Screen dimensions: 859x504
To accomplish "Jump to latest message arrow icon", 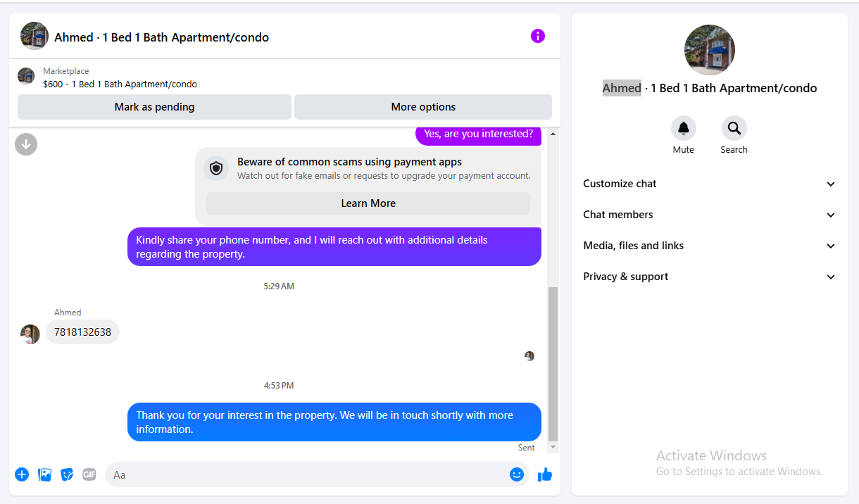I will click(x=26, y=144).
